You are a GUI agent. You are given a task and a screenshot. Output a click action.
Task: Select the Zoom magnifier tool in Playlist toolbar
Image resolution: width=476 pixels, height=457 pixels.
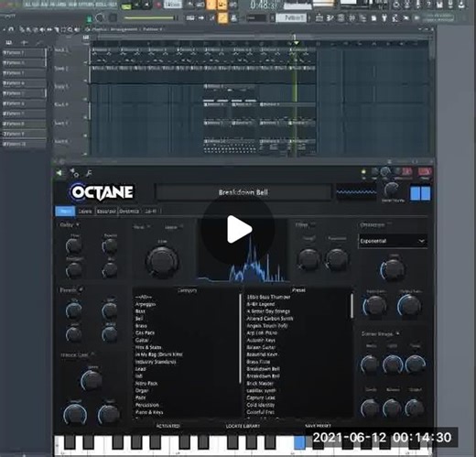[70, 30]
